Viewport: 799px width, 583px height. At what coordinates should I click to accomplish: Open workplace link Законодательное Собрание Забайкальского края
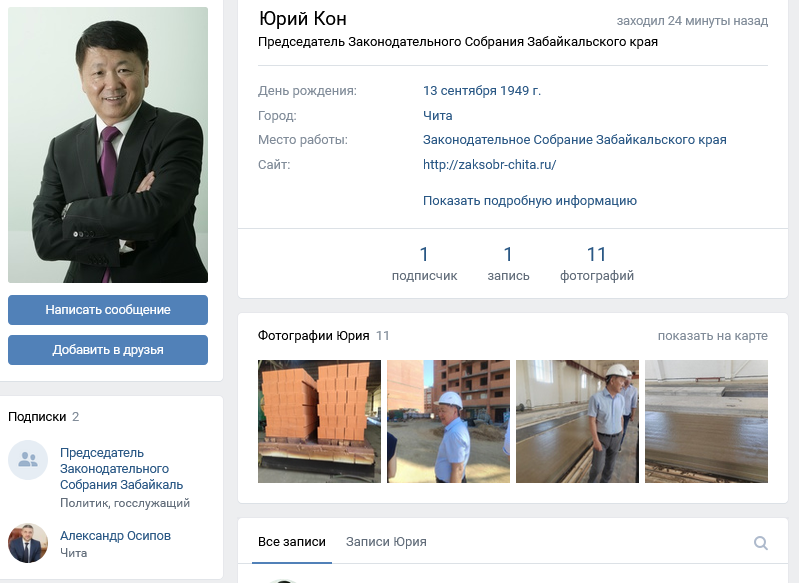pos(575,140)
